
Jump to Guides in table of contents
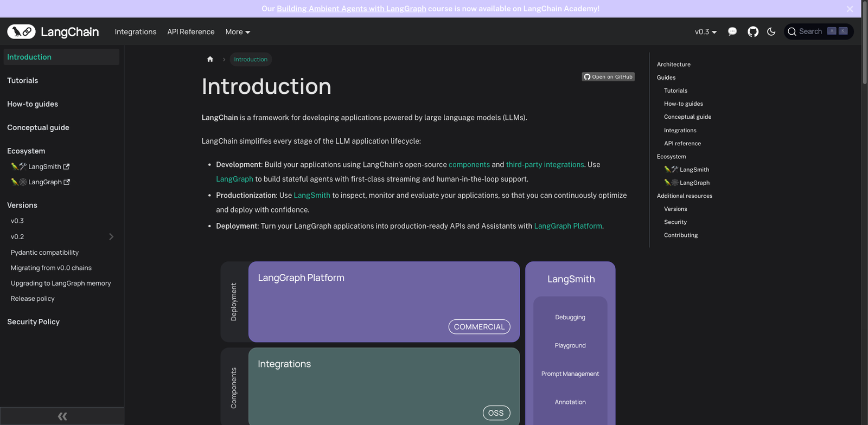[x=666, y=78]
